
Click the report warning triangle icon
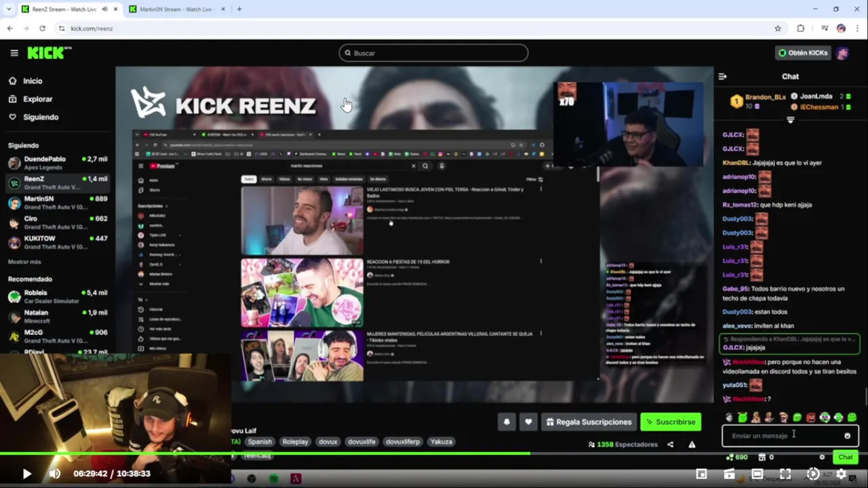(692, 445)
